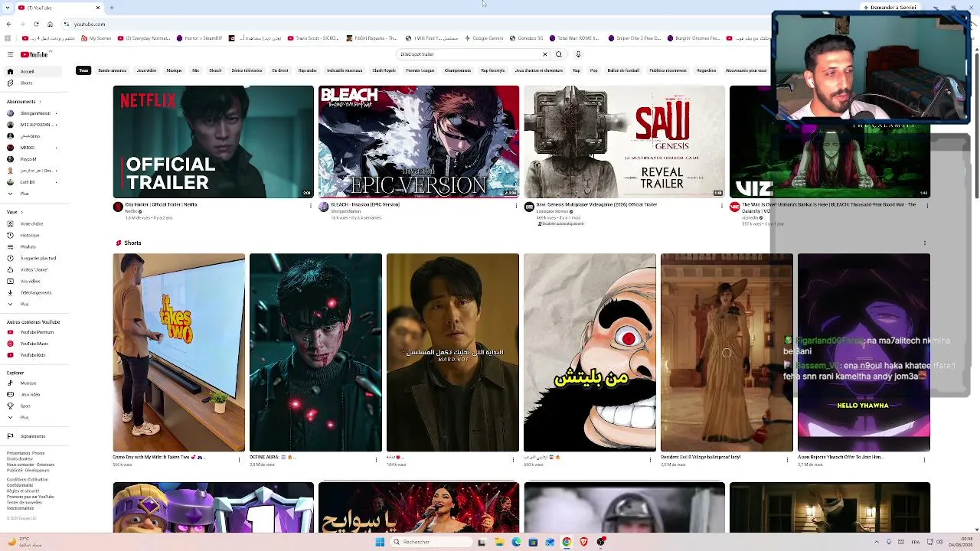
Task: Open YouTube Premium link
Action: [35, 332]
